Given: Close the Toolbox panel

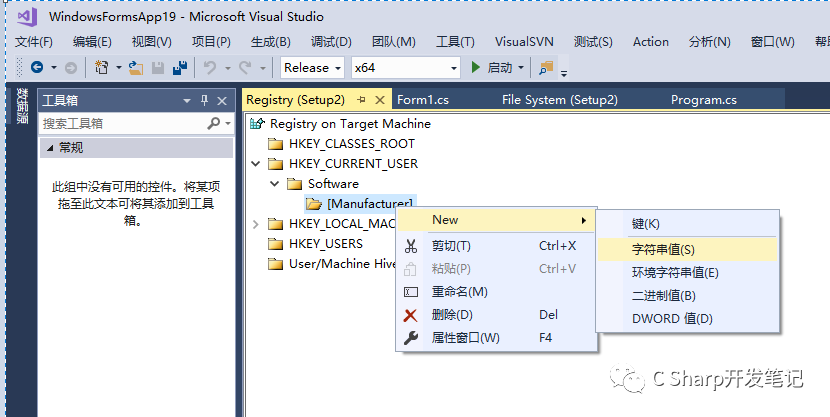Looking at the screenshot, I should coord(222,101).
